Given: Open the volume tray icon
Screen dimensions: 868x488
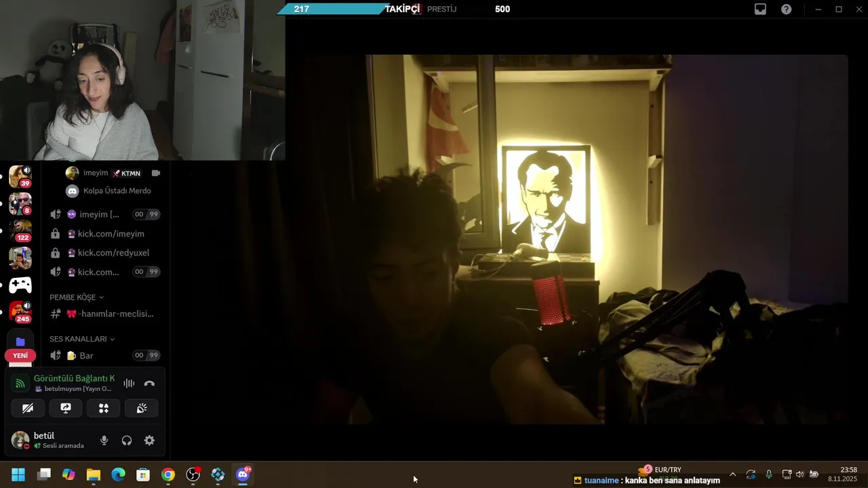Looking at the screenshot, I should click(800, 474).
